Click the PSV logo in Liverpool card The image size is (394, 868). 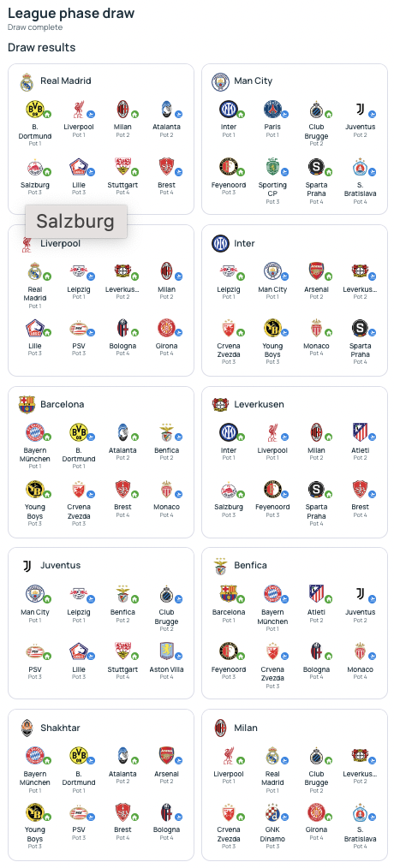point(78,328)
